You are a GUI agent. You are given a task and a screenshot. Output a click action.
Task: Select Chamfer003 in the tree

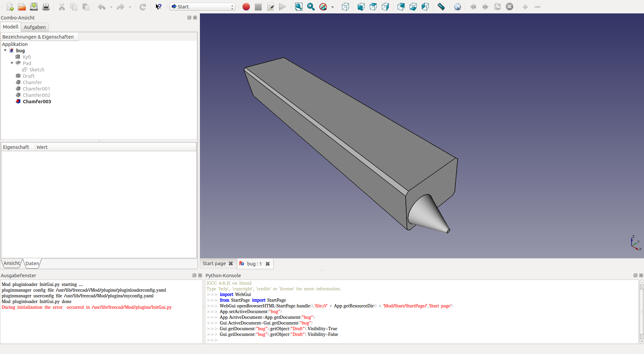point(37,102)
